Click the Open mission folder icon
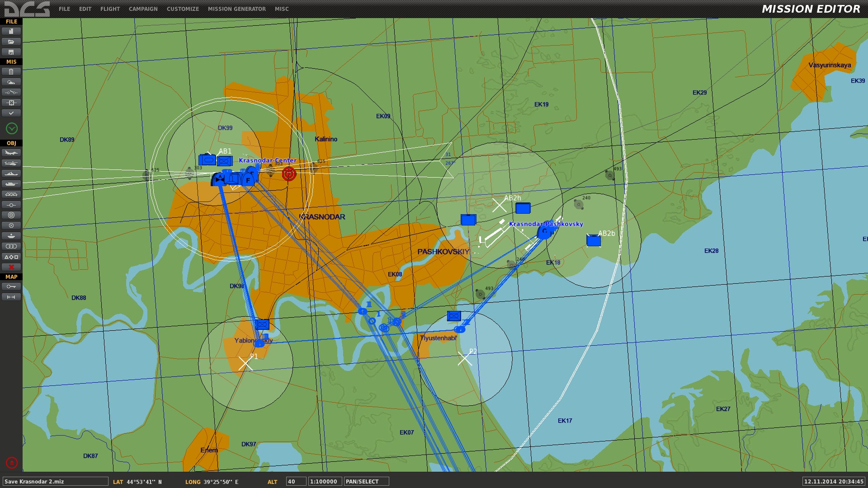The width and height of the screenshot is (868, 488). point(11,42)
